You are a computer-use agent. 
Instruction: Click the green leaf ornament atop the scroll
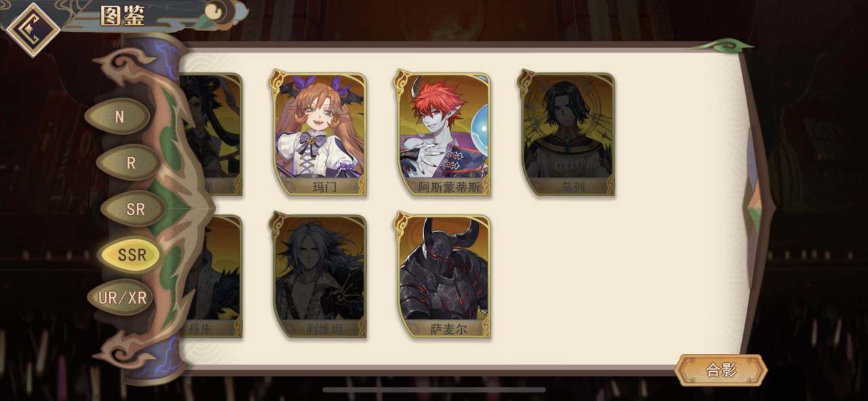(x=726, y=46)
